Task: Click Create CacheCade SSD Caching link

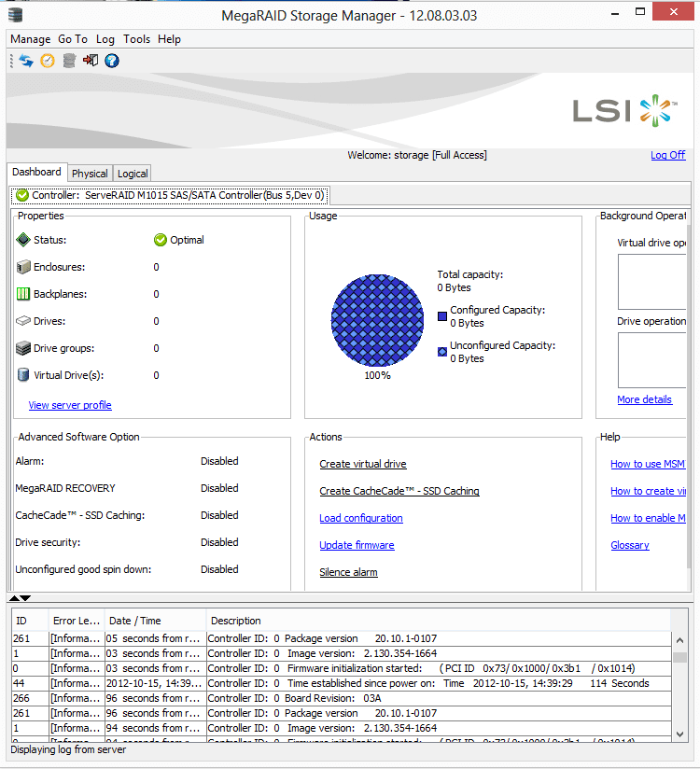Action: [399, 491]
